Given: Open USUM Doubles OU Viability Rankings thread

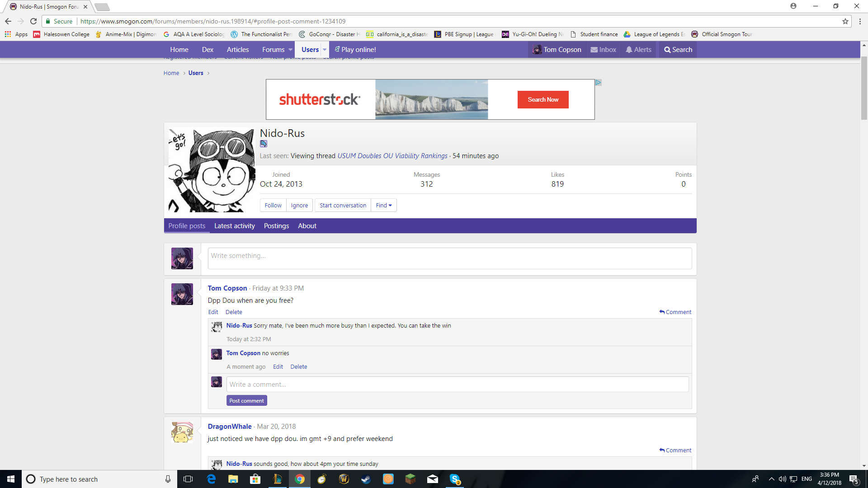Looking at the screenshot, I should [392, 156].
